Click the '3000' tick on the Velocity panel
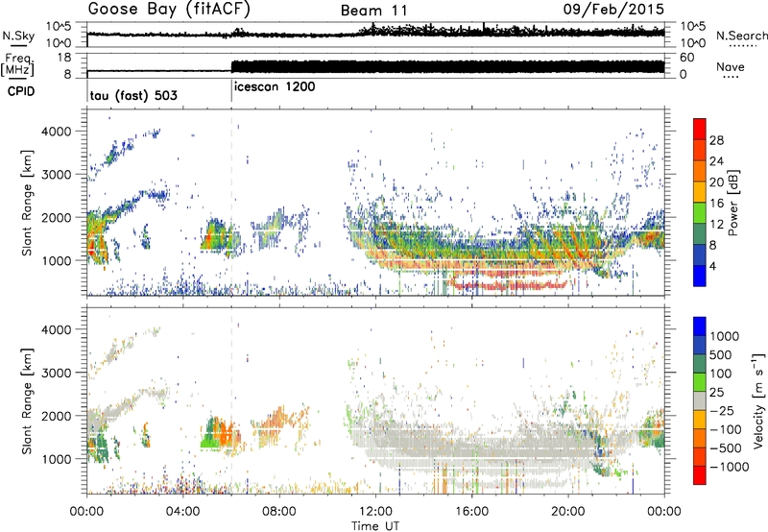Image resolution: width=768 pixels, height=532 pixels. click(57, 373)
